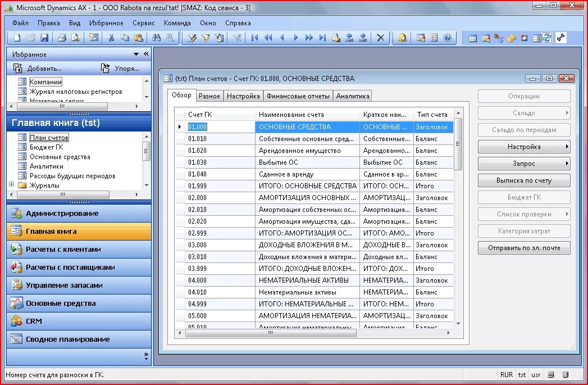588x385 pixels.
Task: Open the CRM module
Action: tap(79, 321)
